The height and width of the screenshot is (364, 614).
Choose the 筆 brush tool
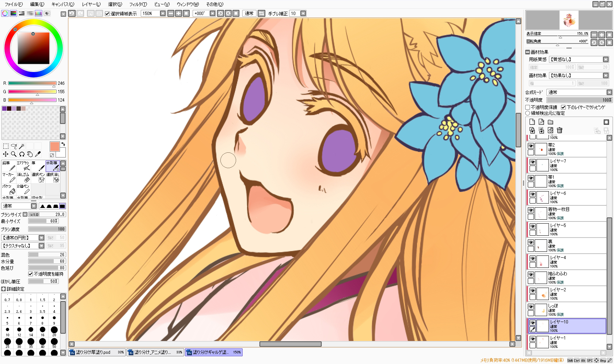pyautogui.click(x=38, y=166)
